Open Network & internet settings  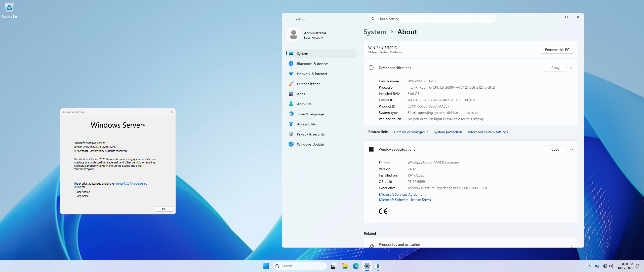(312, 74)
